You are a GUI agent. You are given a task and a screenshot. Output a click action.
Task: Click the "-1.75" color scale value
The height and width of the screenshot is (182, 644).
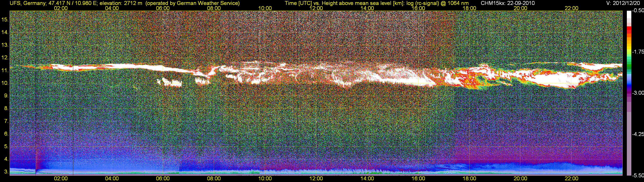point(638,52)
